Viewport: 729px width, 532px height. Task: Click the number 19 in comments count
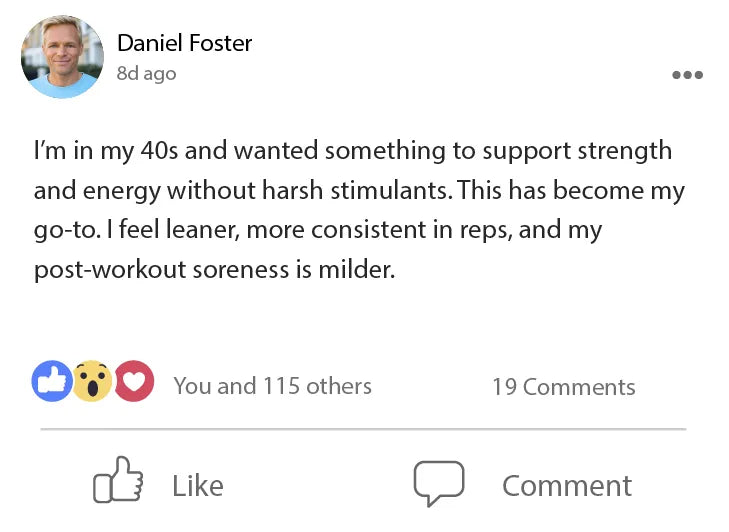tap(503, 387)
